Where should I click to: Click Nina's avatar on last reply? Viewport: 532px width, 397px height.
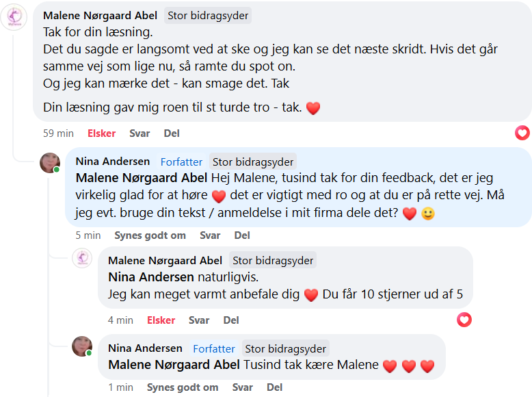(82, 346)
